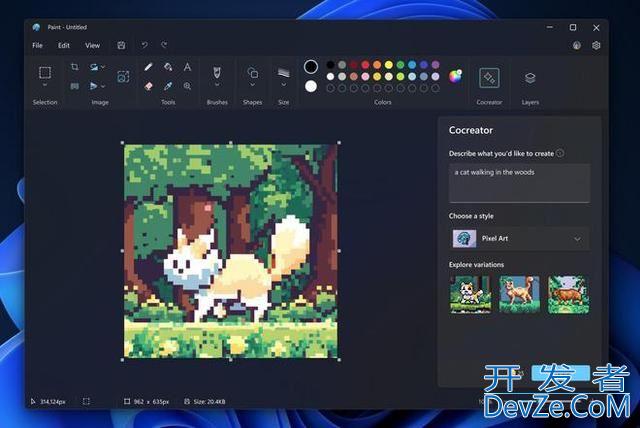Select the primary color 1 circle
640x428 pixels.
point(311,67)
